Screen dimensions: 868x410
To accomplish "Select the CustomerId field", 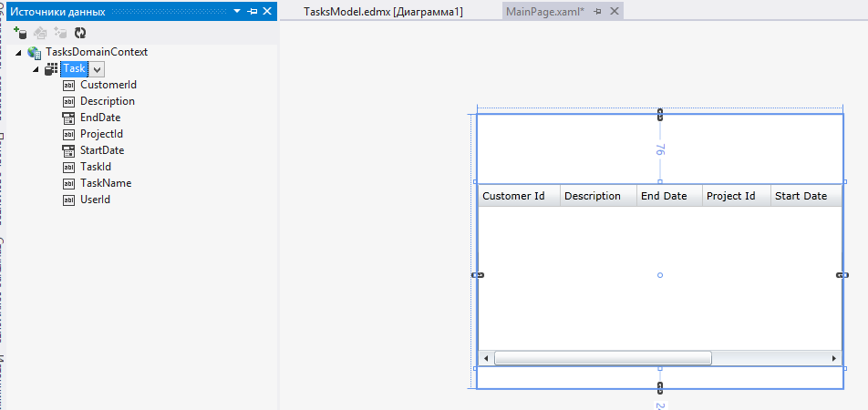I will pyautogui.click(x=108, y=85).
